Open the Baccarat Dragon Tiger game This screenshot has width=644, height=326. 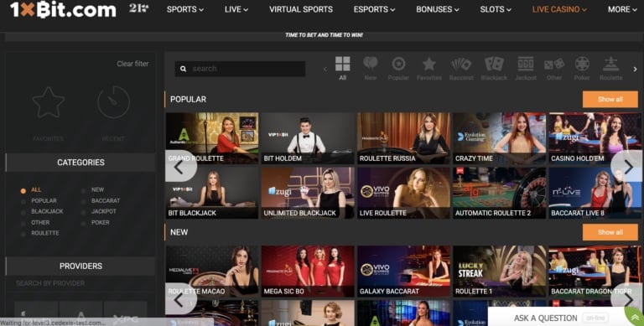tap(595, 272)
